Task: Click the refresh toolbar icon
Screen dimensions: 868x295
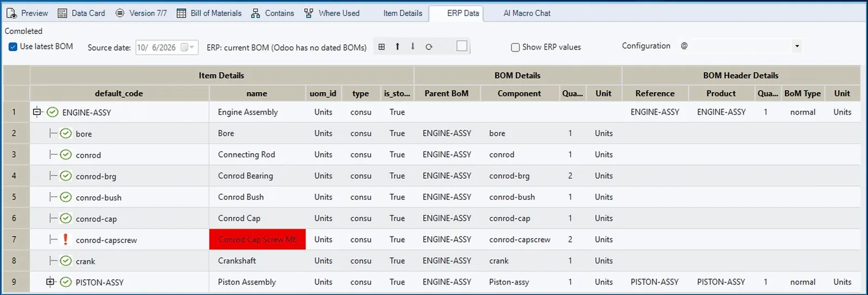Action: click(429, 47)
